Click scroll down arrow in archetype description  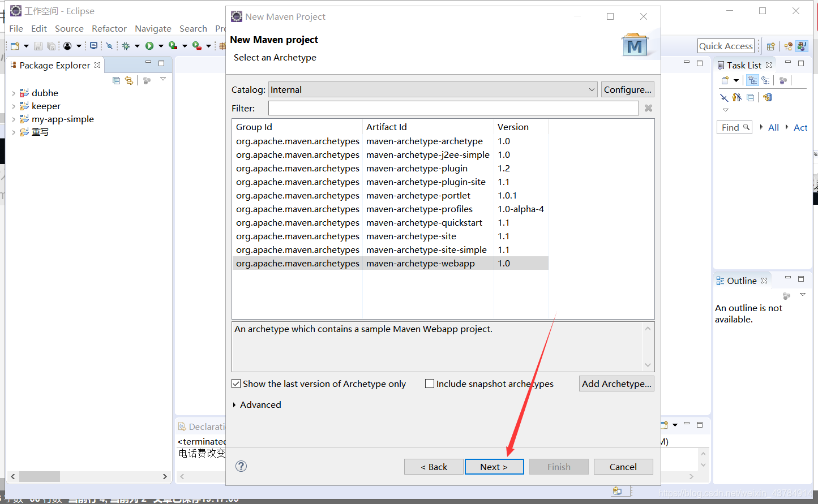pos(648,365)
